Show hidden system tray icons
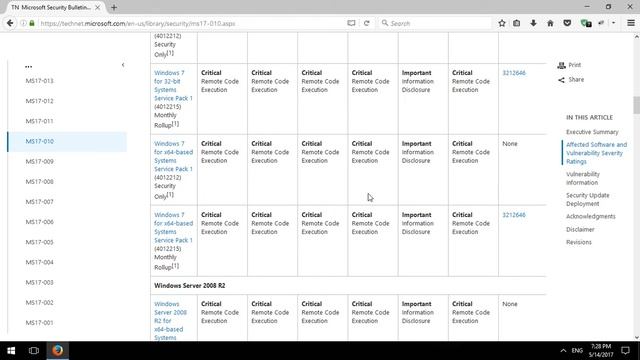 tap(563, 350)
